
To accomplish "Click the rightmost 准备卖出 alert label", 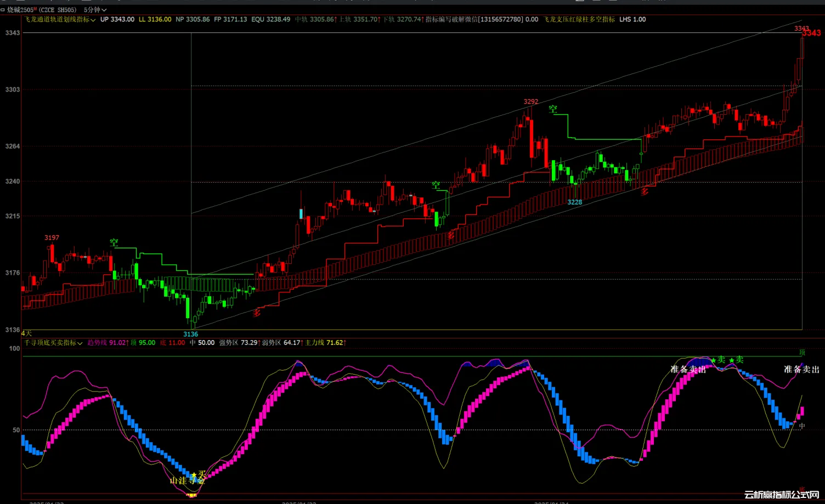I will pyautogui.click(x=801, y=370).
